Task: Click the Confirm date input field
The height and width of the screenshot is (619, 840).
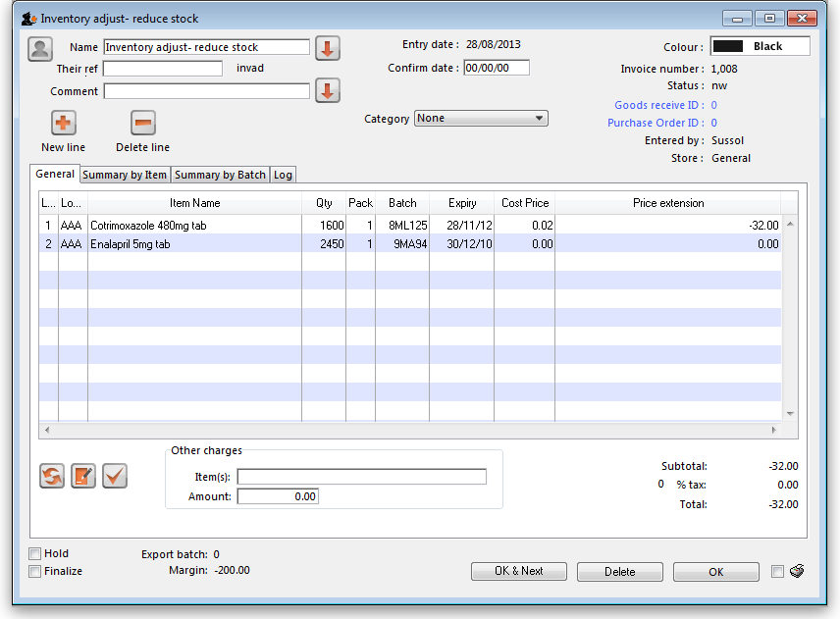Action: coord(496,68)
